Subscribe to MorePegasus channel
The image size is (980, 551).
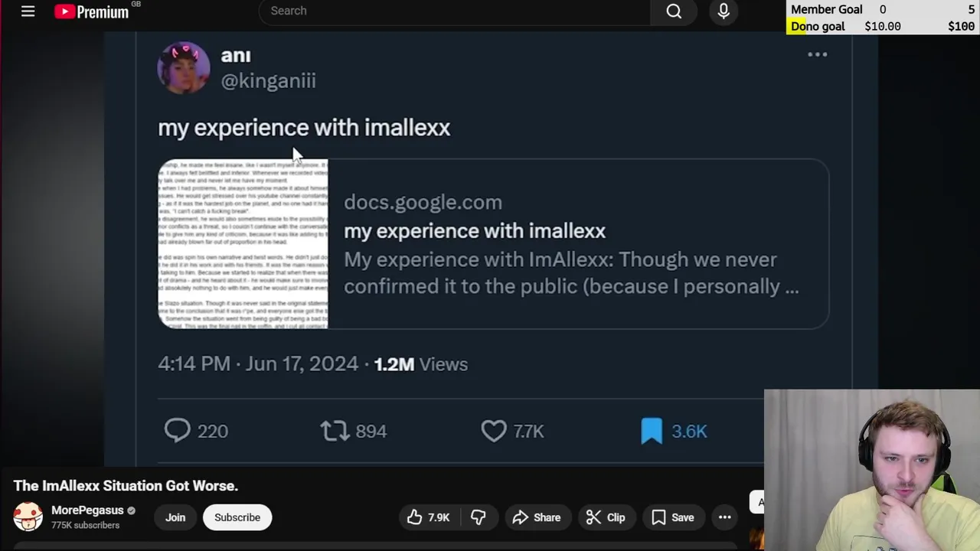point(237,517)
